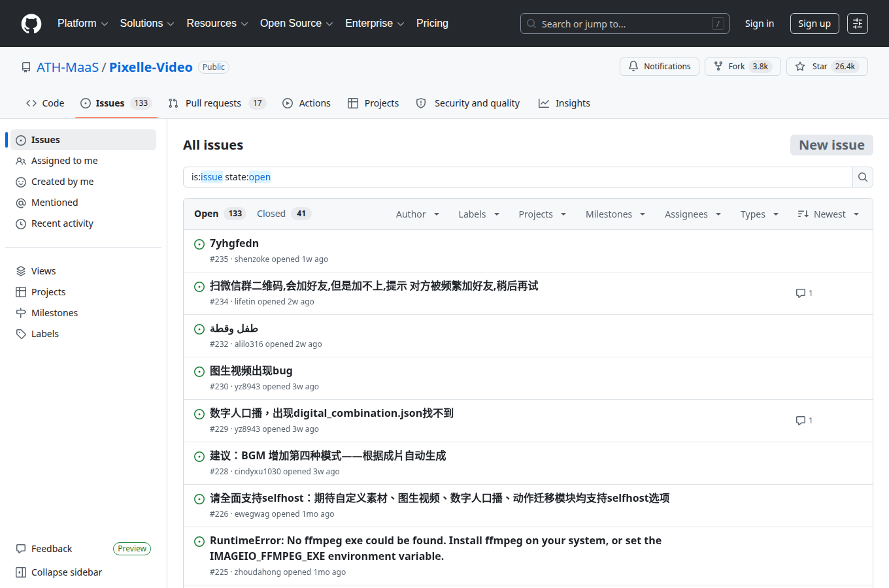Expand the Open Source dropdown menu
This screenshot has height=588, width=889.
click(297, 24)
